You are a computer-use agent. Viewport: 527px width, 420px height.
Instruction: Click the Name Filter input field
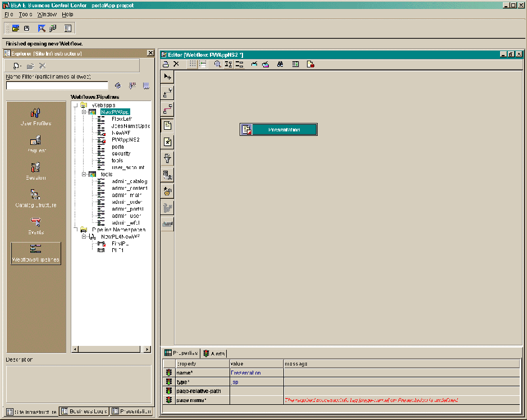click(57, 86)
